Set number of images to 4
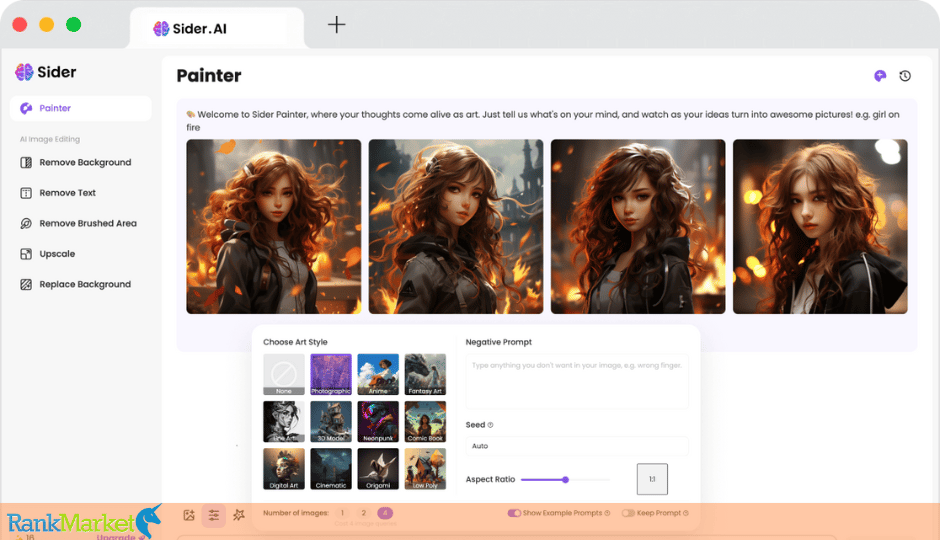 (x=385, y=513)
